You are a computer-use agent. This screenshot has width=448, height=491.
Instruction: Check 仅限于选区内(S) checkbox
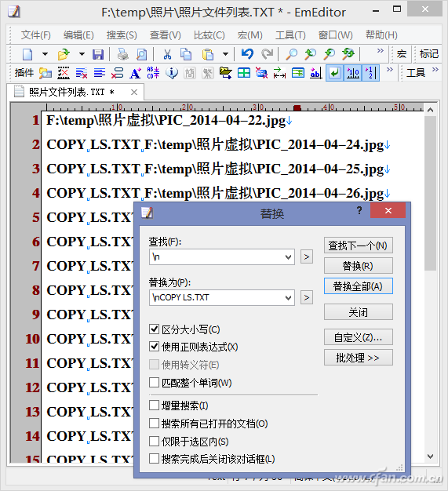(x=154, y=442)
